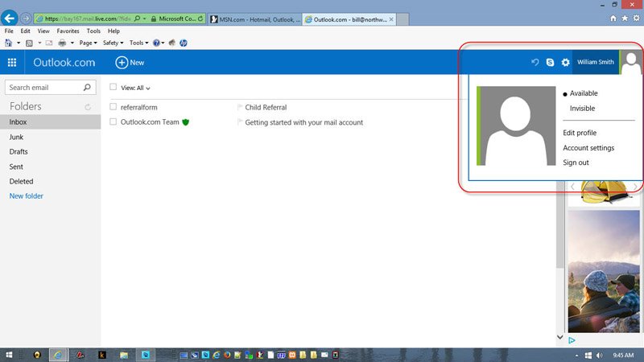The height and width of the screenshot is (362, 644).
Task: Check the Outlook.com Team message checkbox
Action: pyautogui.click(x=113, y=121)
